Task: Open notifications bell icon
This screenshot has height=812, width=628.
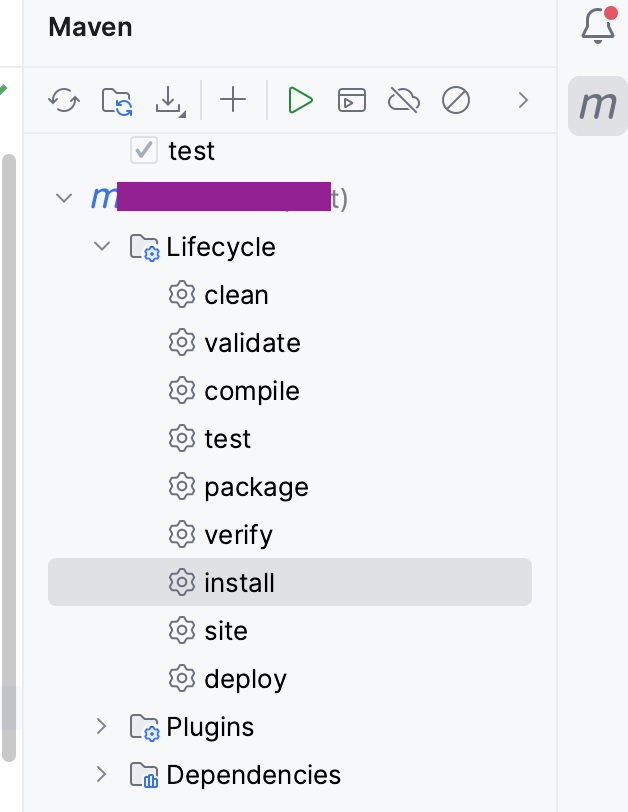Action: (x=598, y=25)
